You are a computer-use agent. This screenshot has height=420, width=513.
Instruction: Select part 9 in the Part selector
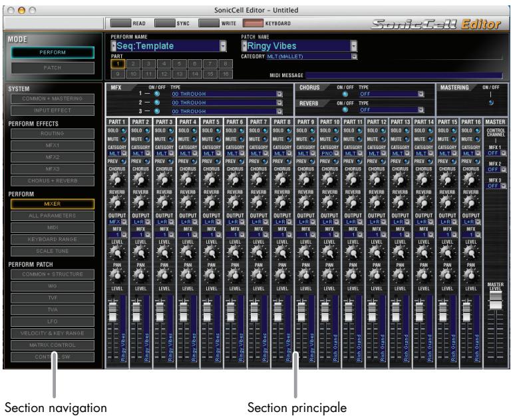click(x=118, y=74)
